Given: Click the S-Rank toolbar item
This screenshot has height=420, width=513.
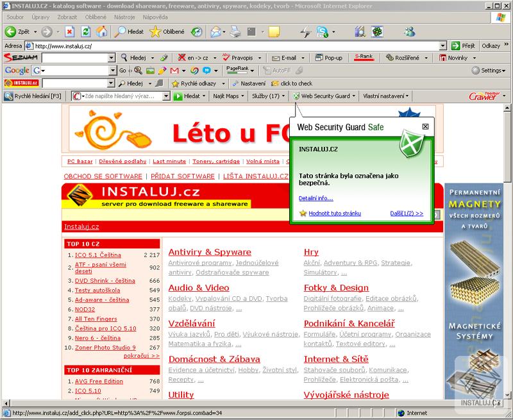Looking at the screenshot, I should point(364,58).
